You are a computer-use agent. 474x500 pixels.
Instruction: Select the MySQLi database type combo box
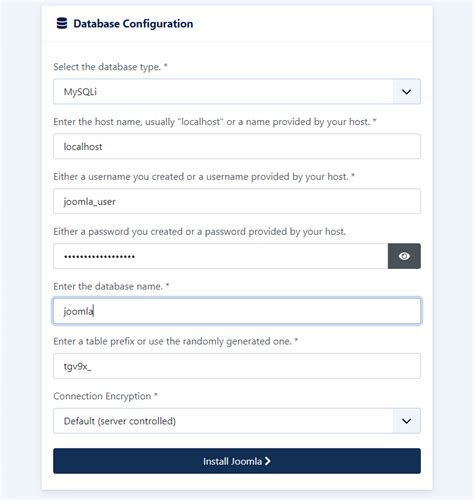(237, 92)
